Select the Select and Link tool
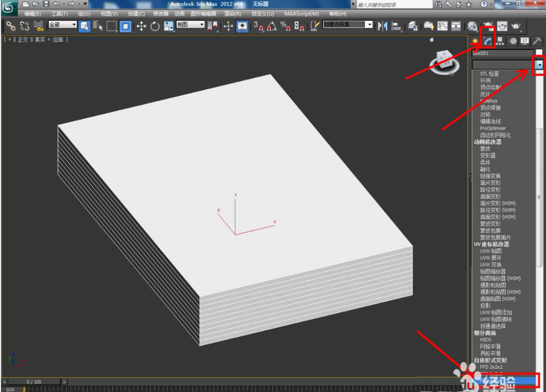 [x=10, y=25]
